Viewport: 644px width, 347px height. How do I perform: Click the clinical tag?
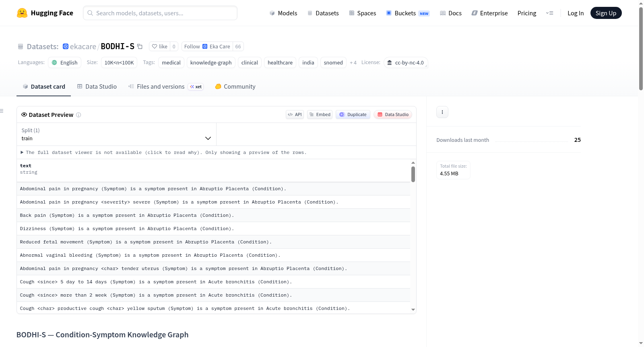(x=250, y=62)
